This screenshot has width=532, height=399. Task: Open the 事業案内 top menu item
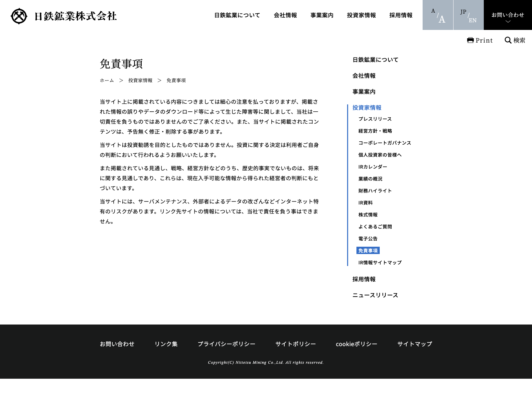[x=322, y=15]
